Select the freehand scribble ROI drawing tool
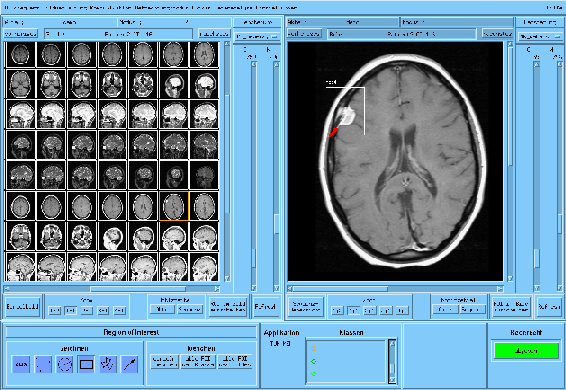Screen dimensions: 566x390 108,364
